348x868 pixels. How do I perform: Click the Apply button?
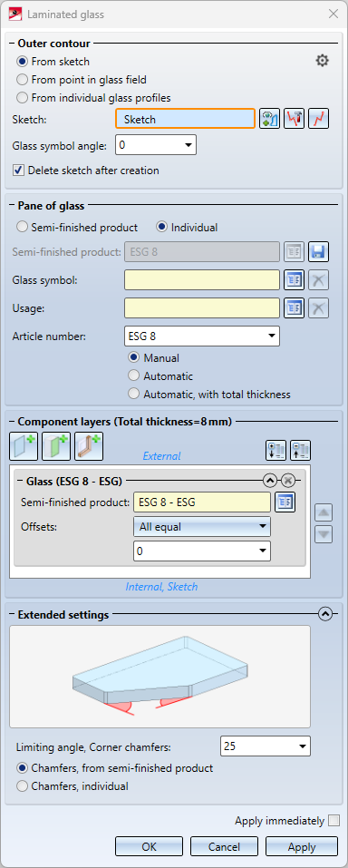point(302,846)
